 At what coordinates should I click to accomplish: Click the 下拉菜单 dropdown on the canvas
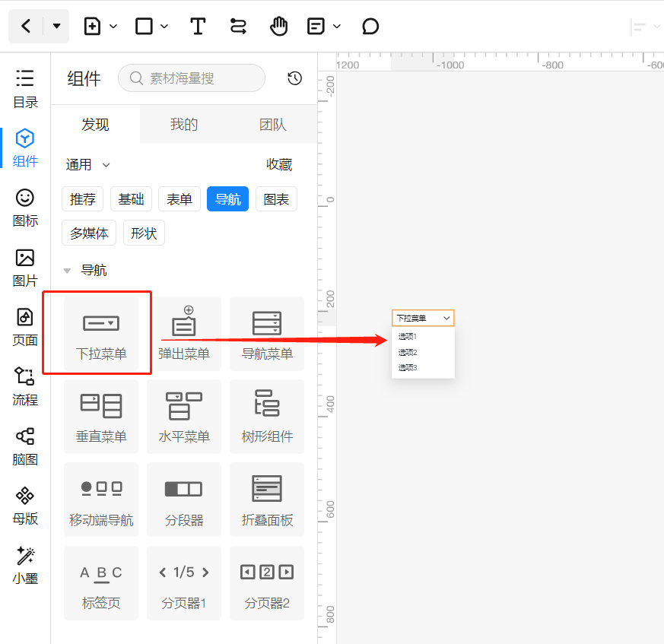coord(423,318)
